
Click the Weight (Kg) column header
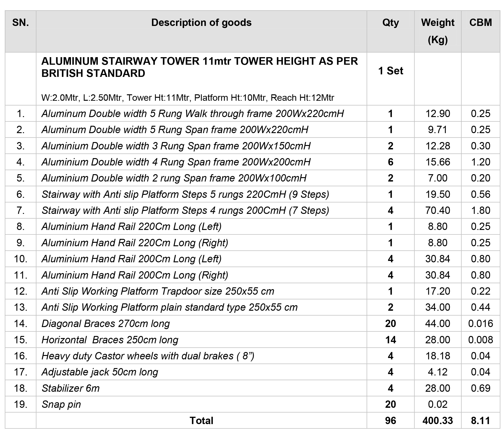[438, 31]
